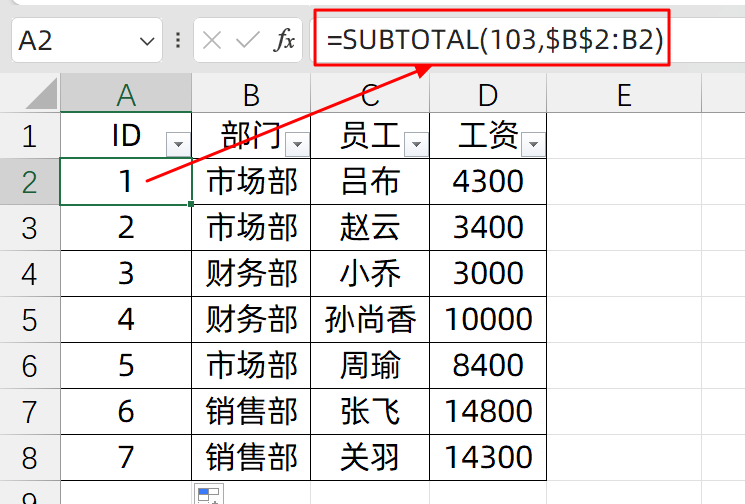Select cell with ID value 3
This screenshot has width=745, height=504.
pyautogui.click(x=126, y=274)
